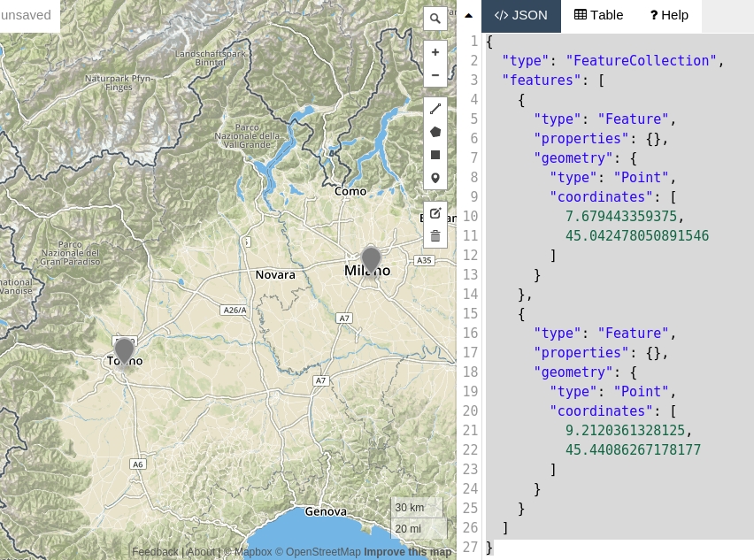
Task: Click the Improve this map link
Action: coord(407,552)
